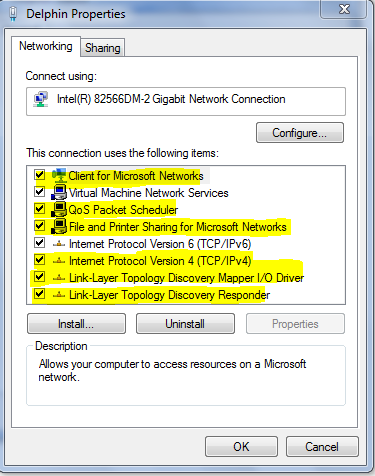Click the Topology Discovery Responder icon

coord(59,295)
